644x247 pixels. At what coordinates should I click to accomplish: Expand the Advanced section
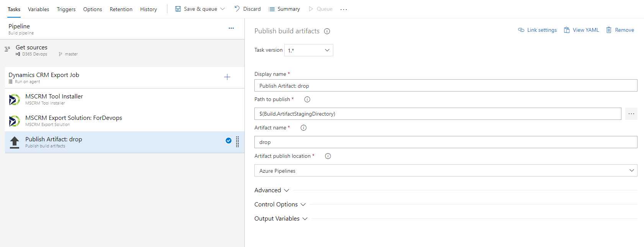click(272, 190)
